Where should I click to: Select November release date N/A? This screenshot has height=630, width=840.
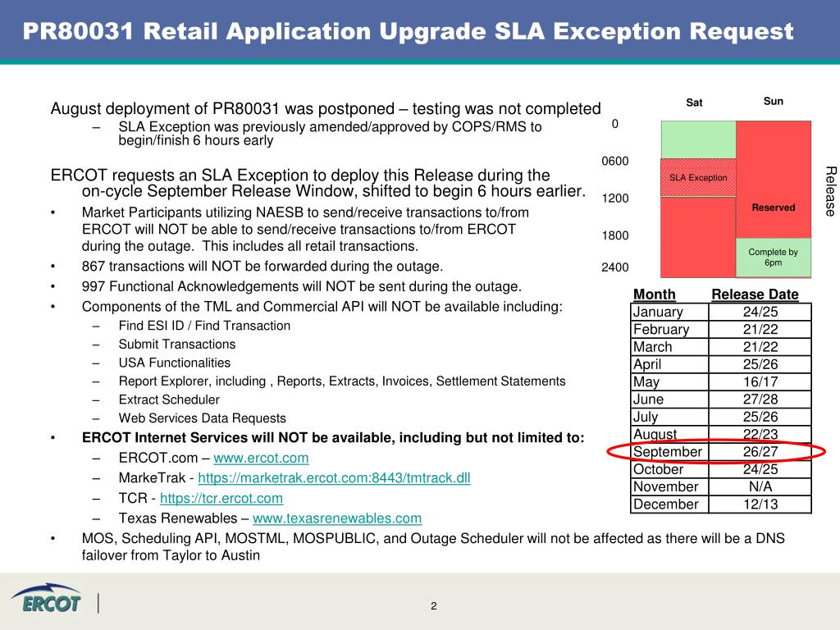760,487
